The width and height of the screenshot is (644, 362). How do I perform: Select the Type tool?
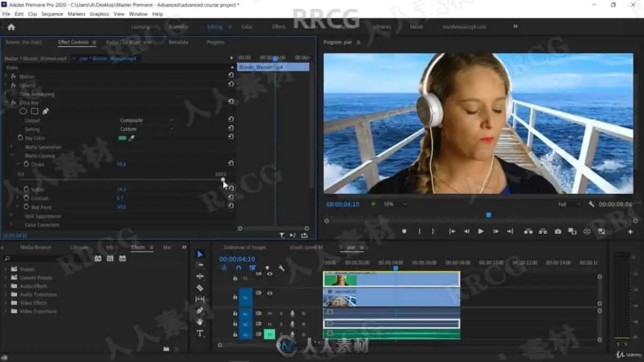point(200,334)
